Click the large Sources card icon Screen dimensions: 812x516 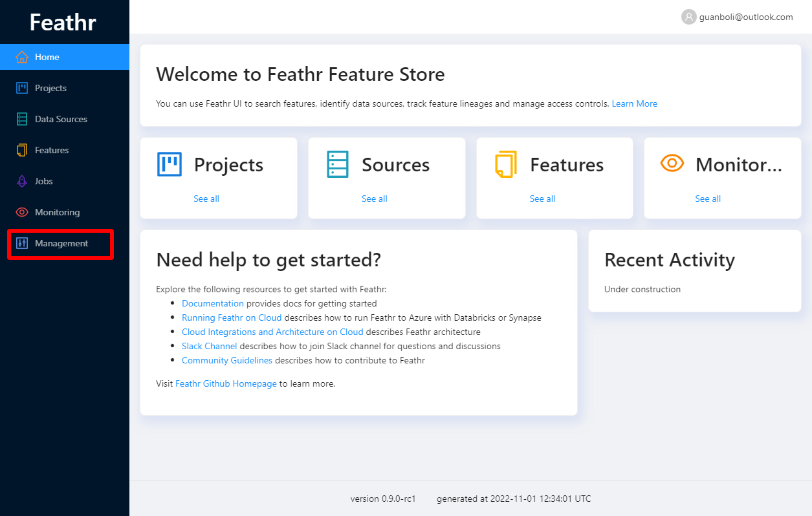click(x=337, y=164)
